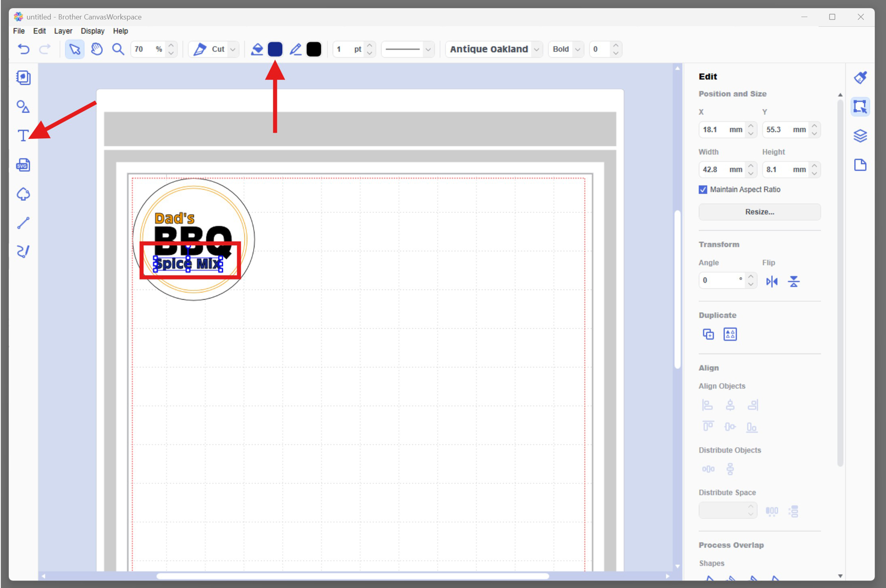
Task: Open the image tracing cloud icon
Action: pyautogui.click(x=23, y=194)
